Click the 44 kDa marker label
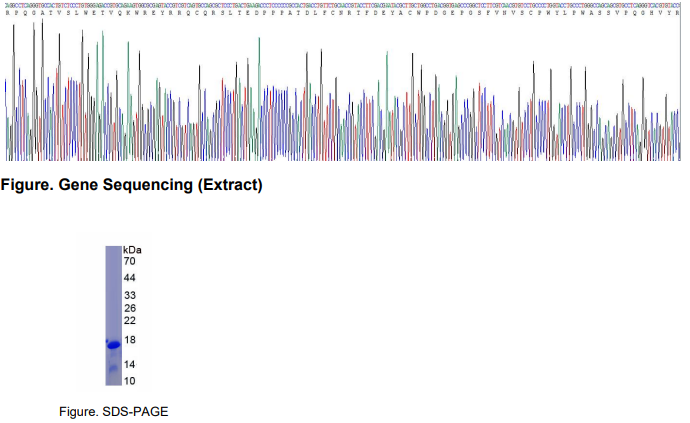 [x=129, y=278]
